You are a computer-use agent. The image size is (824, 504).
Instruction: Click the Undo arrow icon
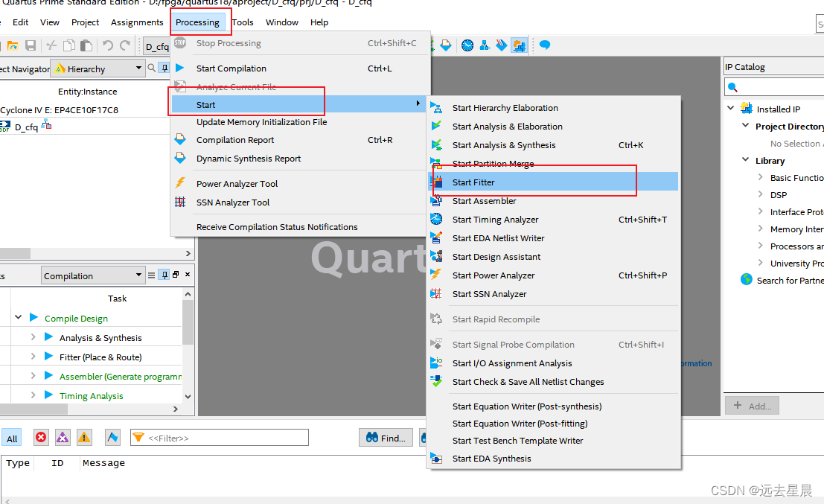click(108, 45)
